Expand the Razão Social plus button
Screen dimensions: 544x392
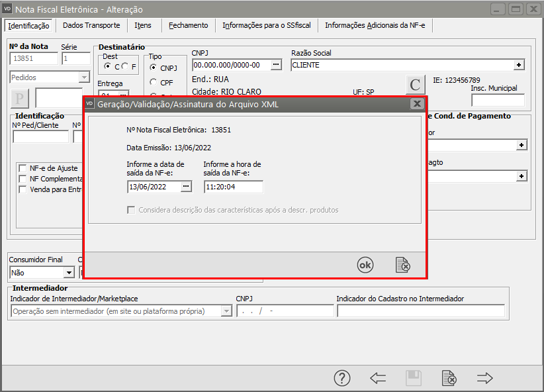[x=519, y=65]
